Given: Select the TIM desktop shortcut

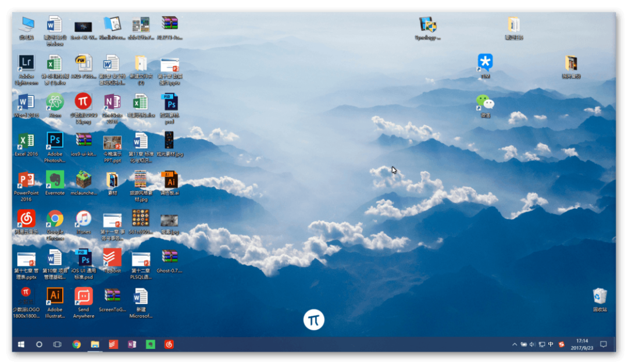Looking at the screenshot, I should click(485, 66).
